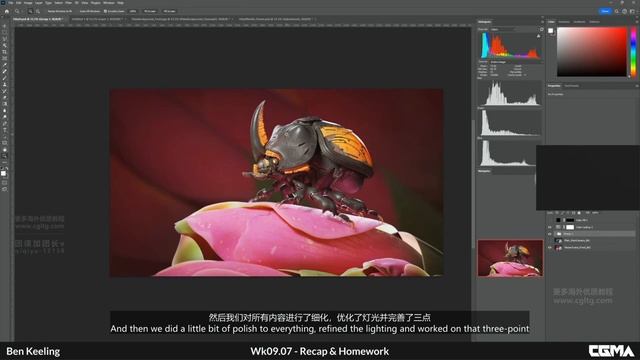The height and width of the screenshot is (360, 640).
Task: Click the vertical rainbow hue slider
Action: 633,52
